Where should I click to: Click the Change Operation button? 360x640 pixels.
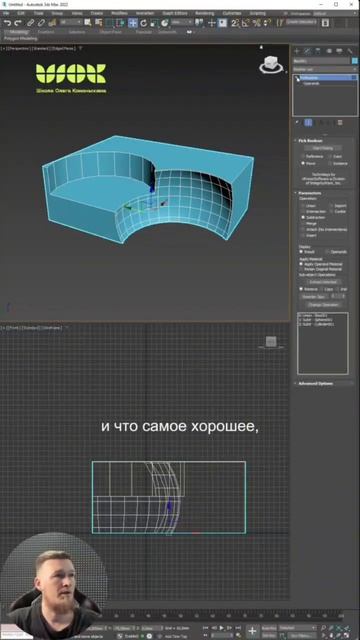pos(324,305)
